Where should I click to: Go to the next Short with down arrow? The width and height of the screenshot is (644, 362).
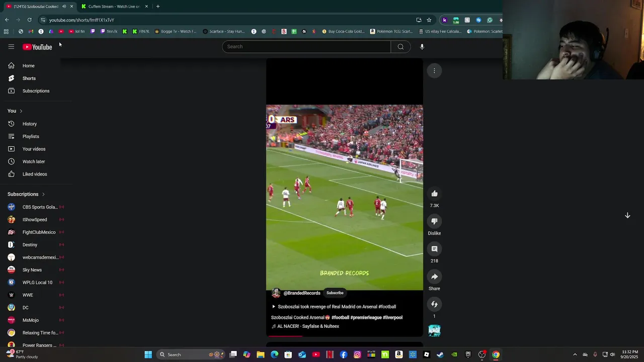coord(627,215)
